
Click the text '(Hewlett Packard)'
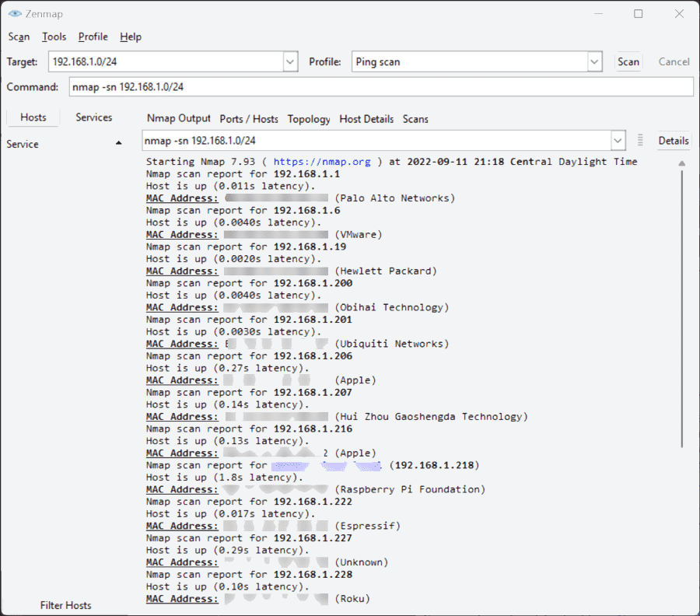coord(386,271)
